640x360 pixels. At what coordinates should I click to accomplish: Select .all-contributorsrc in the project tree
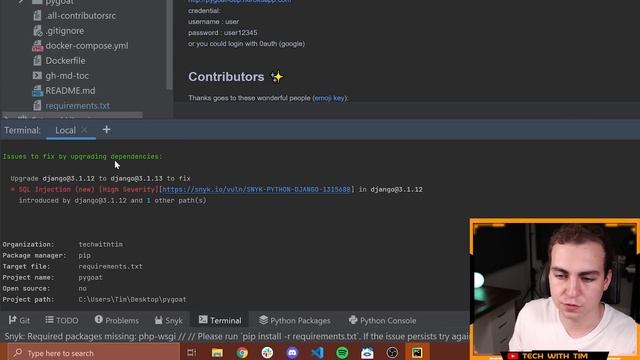(80, 16)
